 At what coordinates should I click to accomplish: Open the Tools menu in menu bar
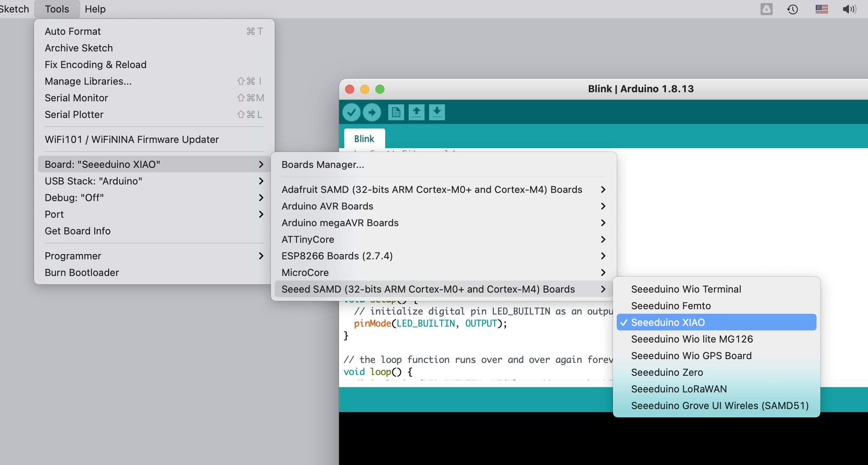click(57, 9)
